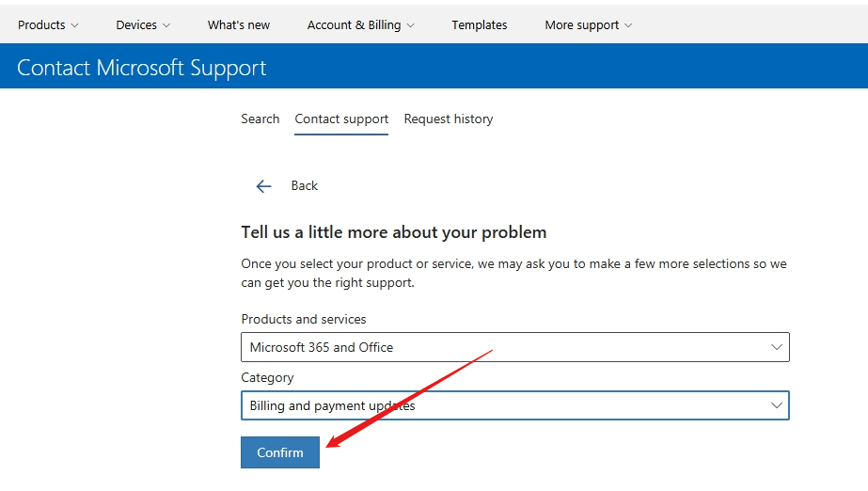
Task: Click the chevron beside Products menu
Action: pyautogui.click(x=74, y=25)
